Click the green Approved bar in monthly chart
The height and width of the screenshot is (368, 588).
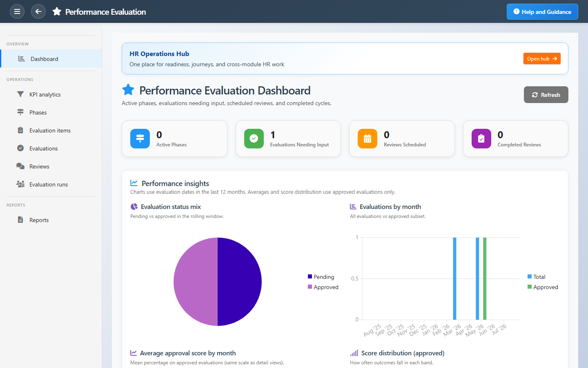coord(485,278)
